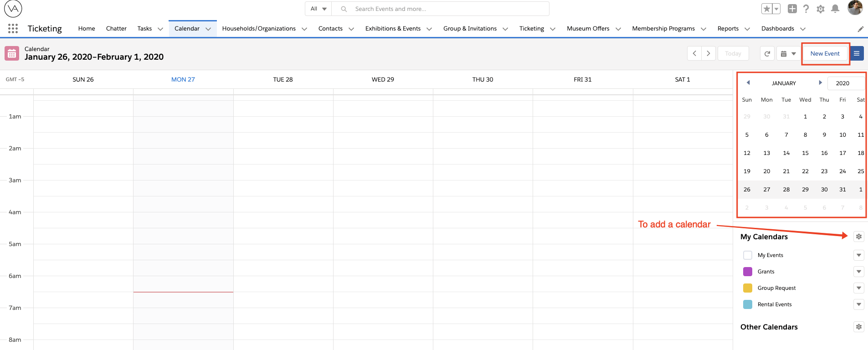The width and height of the screenshot is (868, 350).
Task: Toggle the Grants calendar visibility
Action: pos(747,272)
